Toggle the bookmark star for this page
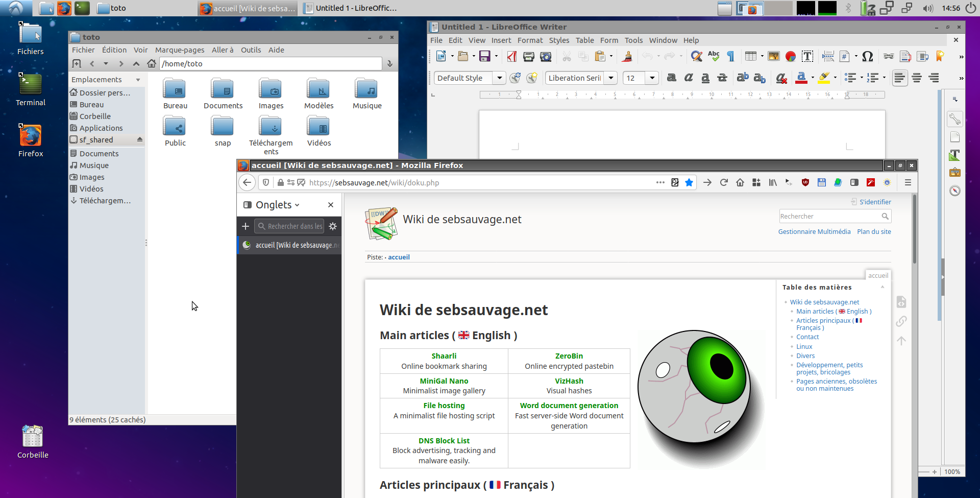 pos(689,182)
